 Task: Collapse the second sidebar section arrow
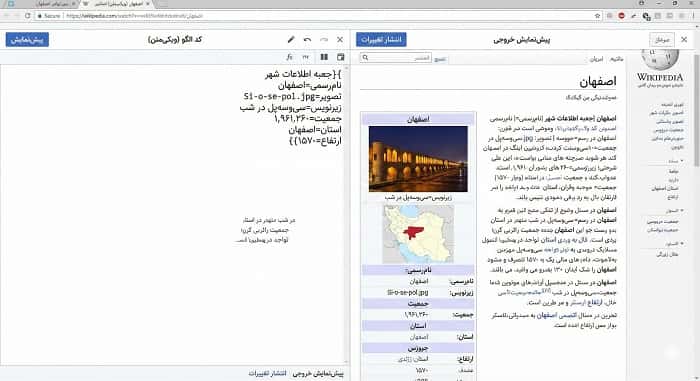682,210
